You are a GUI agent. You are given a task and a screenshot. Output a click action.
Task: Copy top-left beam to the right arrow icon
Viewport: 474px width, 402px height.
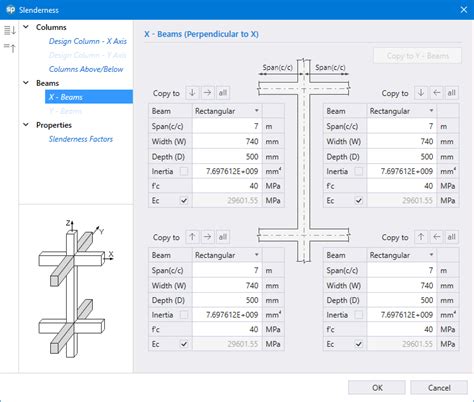coord(207,93)
